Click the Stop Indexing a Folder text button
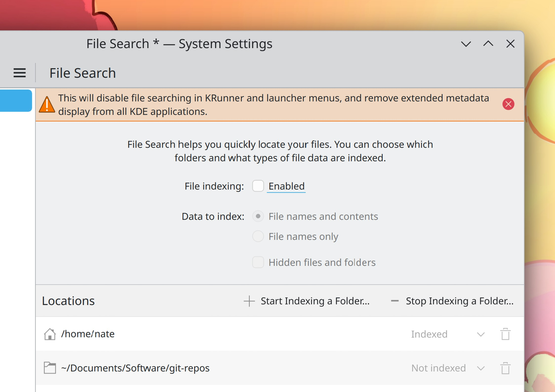Image resolution: width=555 pixels, height=392 pixels. [459, 301]
